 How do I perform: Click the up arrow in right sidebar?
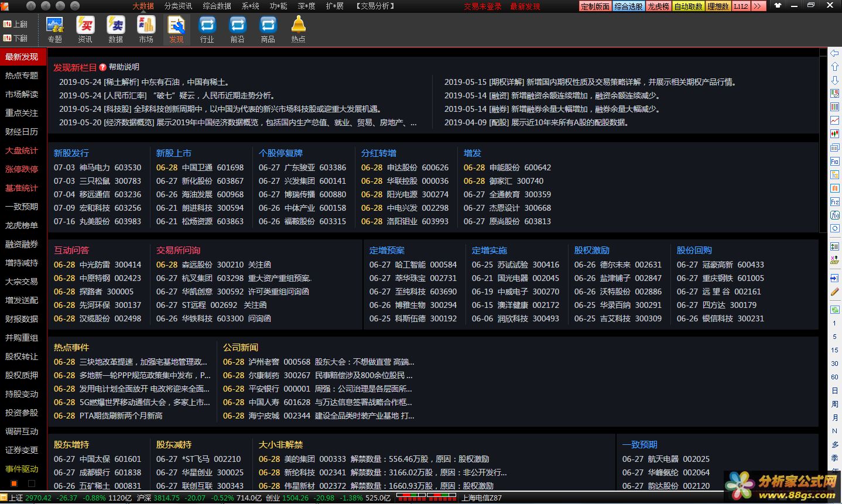click(835, 67)
